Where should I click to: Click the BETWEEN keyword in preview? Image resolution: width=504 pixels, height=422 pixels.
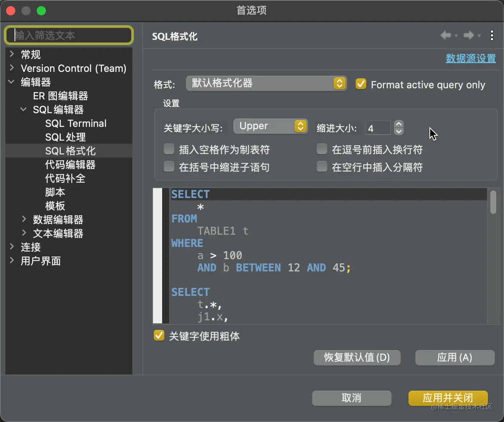tap(259, 268)
